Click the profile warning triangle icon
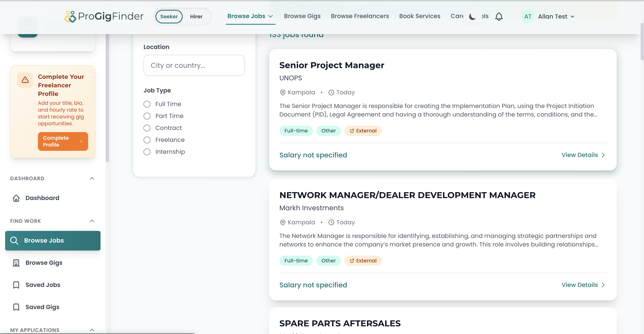This screenshot has width=644, height=334. click(25, 80)
